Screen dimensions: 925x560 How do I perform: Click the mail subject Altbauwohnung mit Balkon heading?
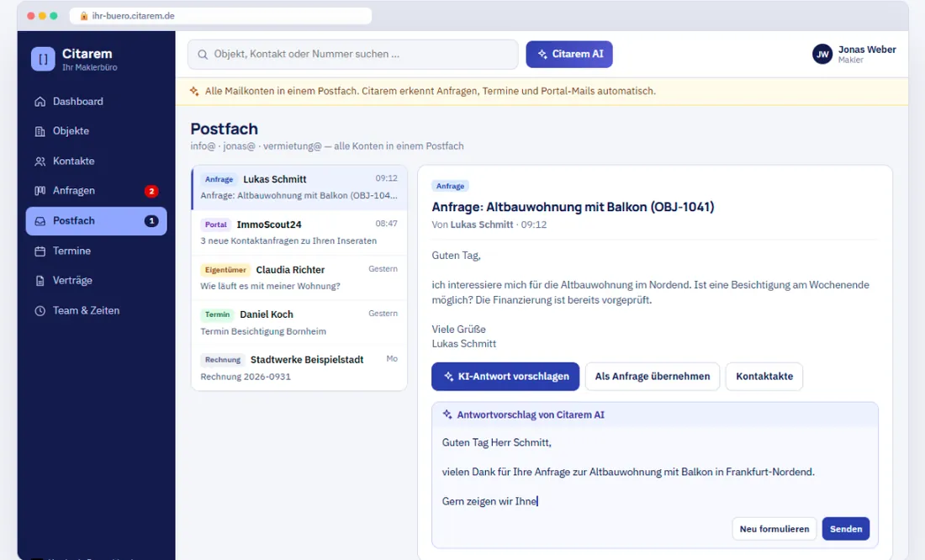pos(573,207)
